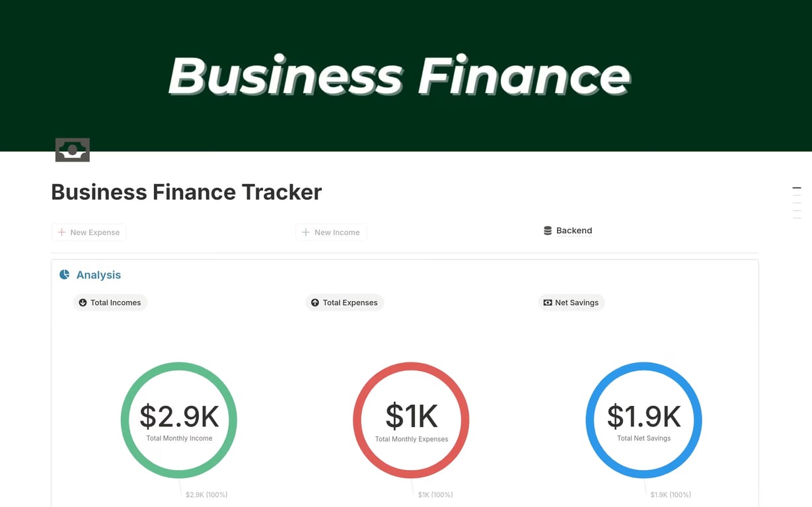This screenshot has width=812, height=507.
Task: Click the money bill page icon
Action: point(73,150)
